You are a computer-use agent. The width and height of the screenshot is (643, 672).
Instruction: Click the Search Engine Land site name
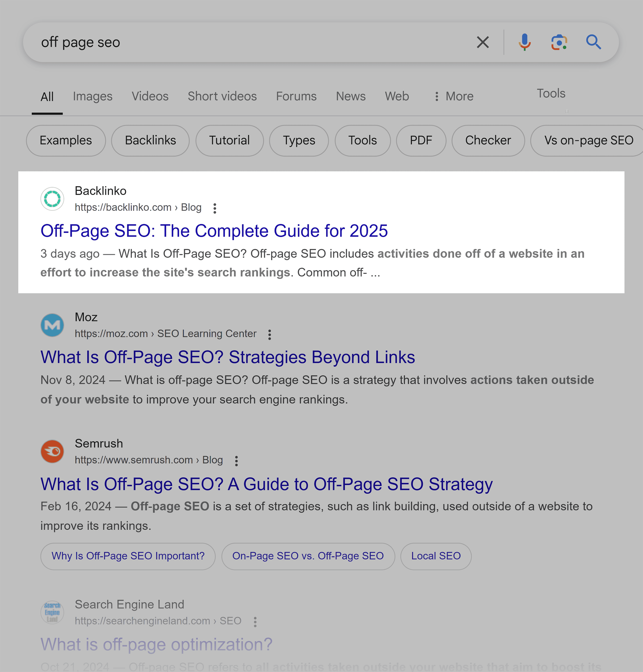pos(129,605)
